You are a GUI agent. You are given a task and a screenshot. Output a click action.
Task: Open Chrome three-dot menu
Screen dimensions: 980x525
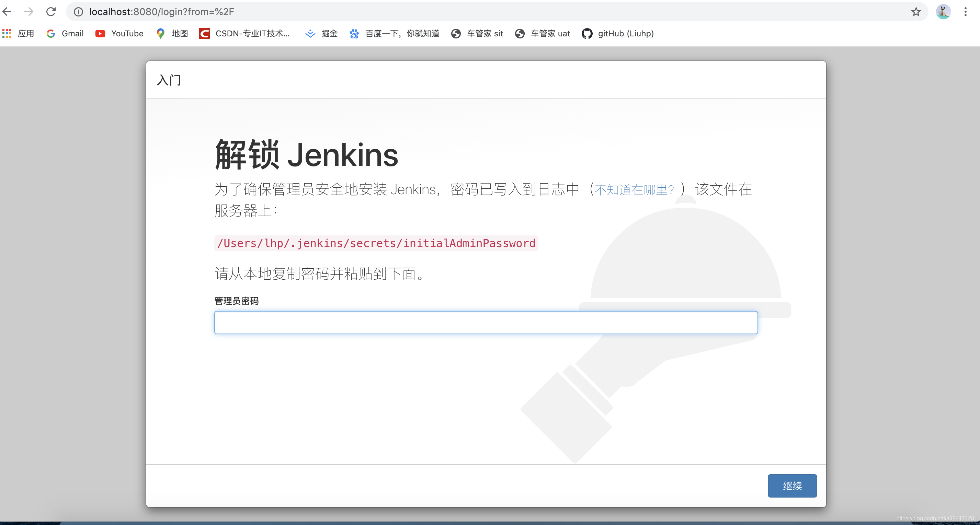965,12
